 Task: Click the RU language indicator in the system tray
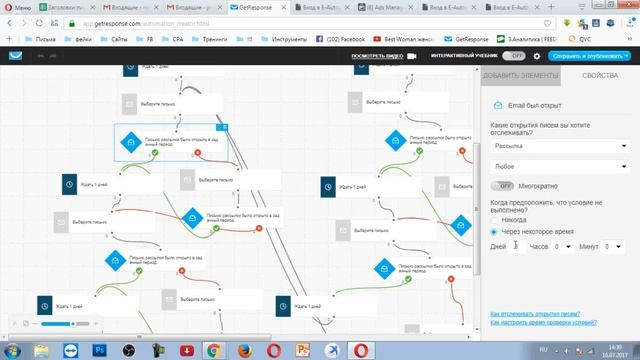pyautogui.click(x=543, y=350)
